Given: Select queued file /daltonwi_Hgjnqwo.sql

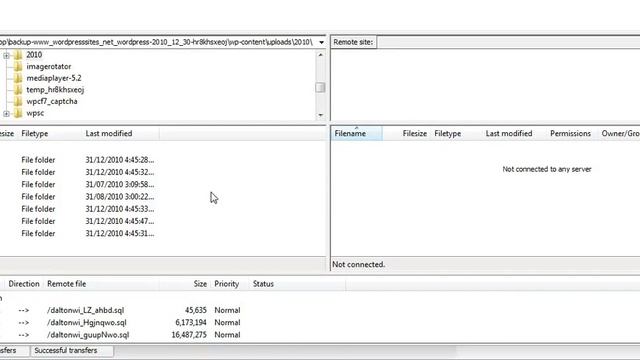Looking at the screenshot, I should coord(87,322).
